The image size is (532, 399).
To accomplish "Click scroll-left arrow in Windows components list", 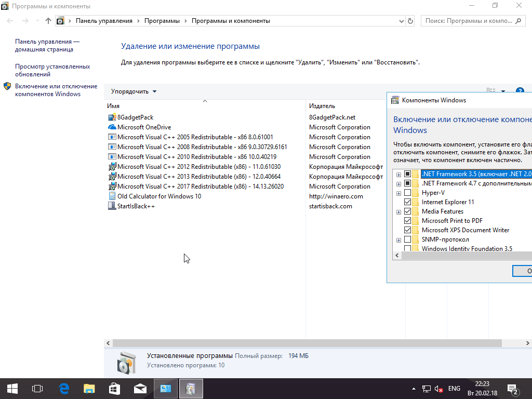I will click(397, 256).
